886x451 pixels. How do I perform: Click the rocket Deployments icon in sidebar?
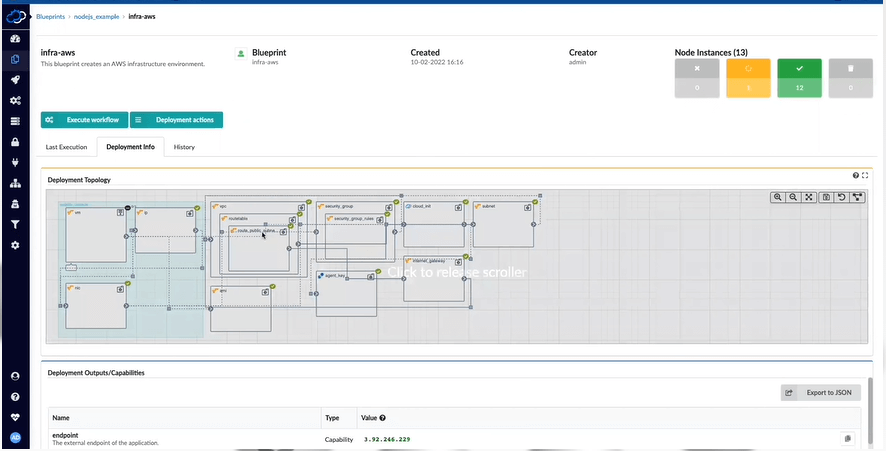click(x=15, y=80)
